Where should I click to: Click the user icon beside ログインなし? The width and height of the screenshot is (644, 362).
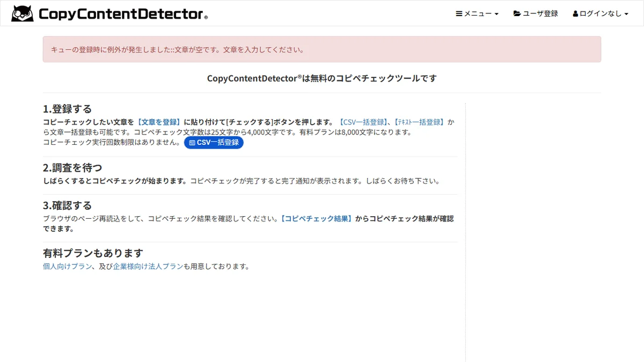pyautogui.click(x=576, y=13)
